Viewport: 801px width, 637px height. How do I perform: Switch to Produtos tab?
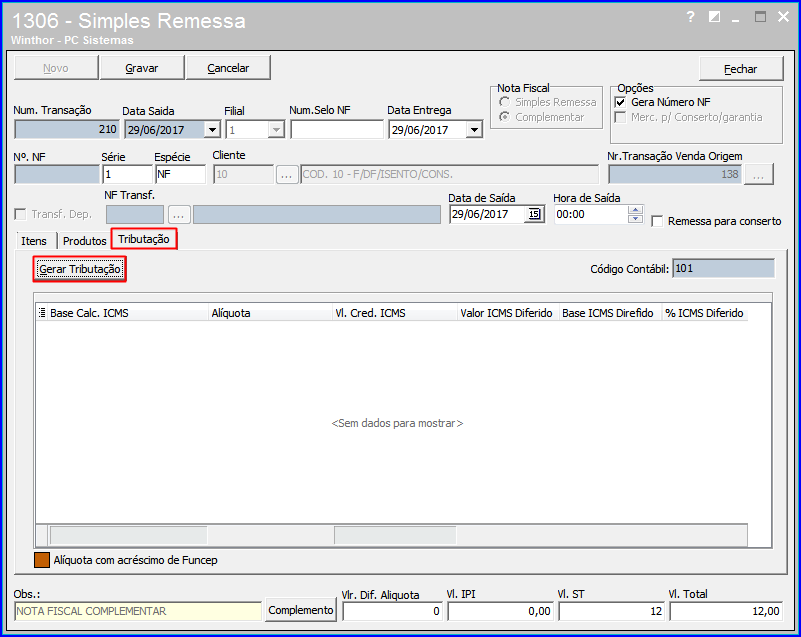(x=84, y=241)
